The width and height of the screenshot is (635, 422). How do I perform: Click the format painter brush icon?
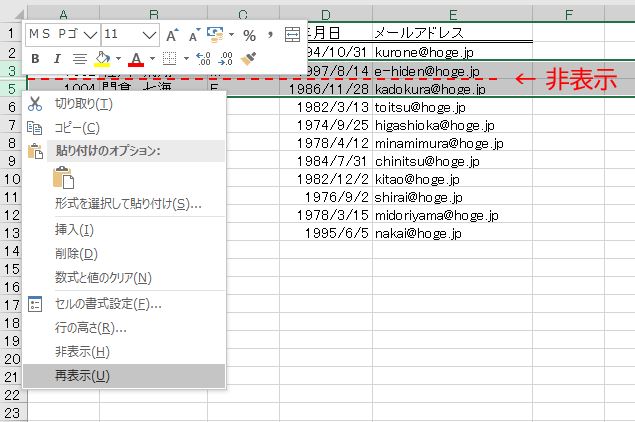(x=248, y=59)
